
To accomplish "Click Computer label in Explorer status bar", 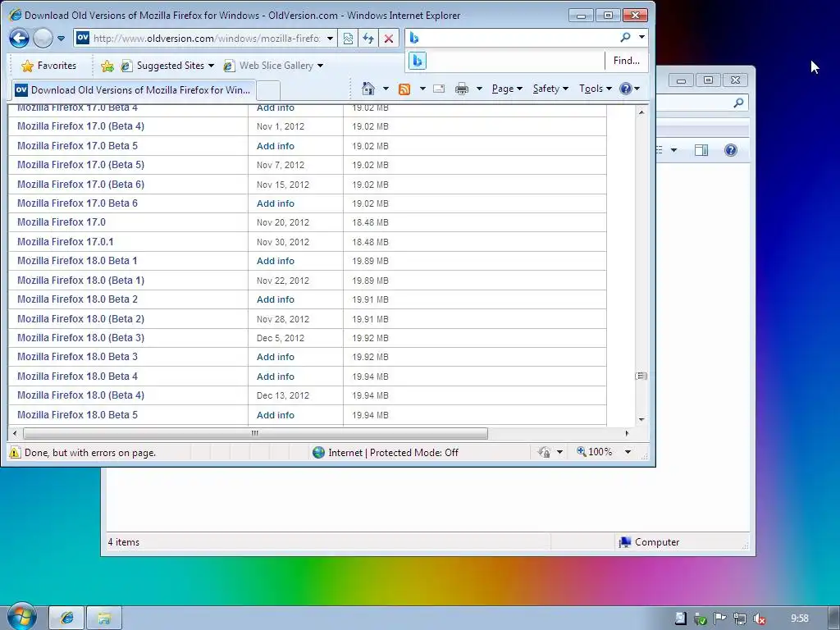I will (x=657, y=542).
